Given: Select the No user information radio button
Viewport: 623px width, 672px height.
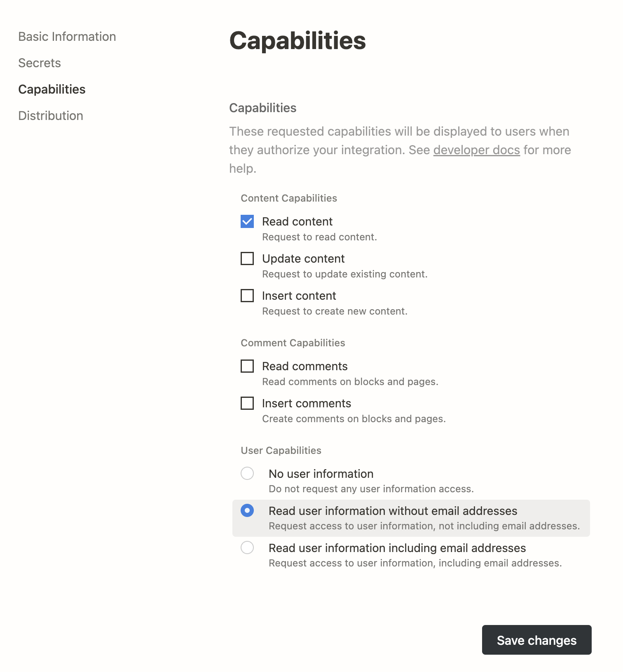Looking at the screenshot, I should pos(247,473).
